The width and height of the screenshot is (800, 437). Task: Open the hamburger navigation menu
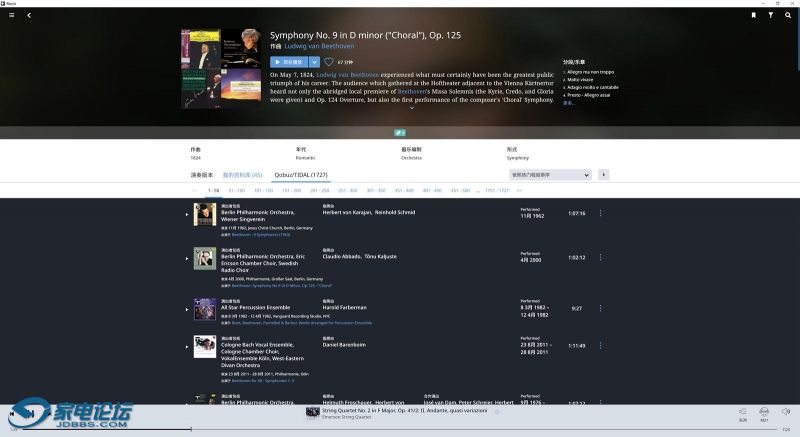click(x=11, y=15)
